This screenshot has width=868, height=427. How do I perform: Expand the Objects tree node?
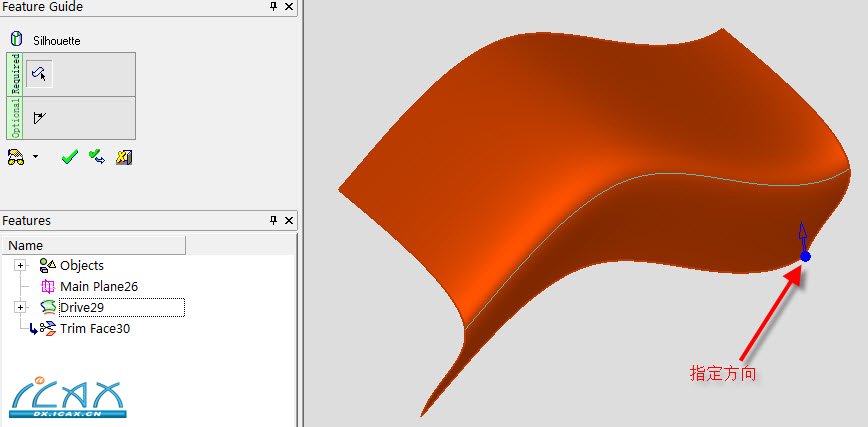click(x=20, y=266)
